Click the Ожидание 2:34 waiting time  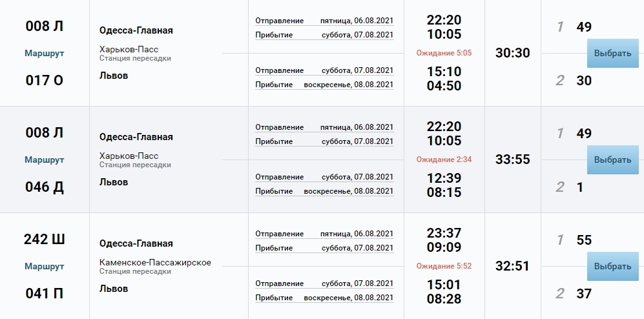444,159
